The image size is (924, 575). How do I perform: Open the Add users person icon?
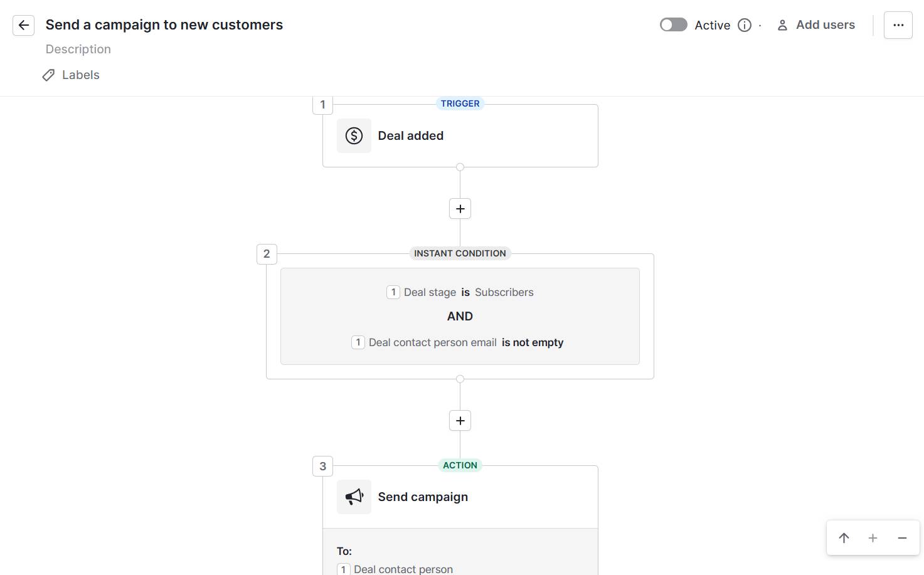[782, 25]
